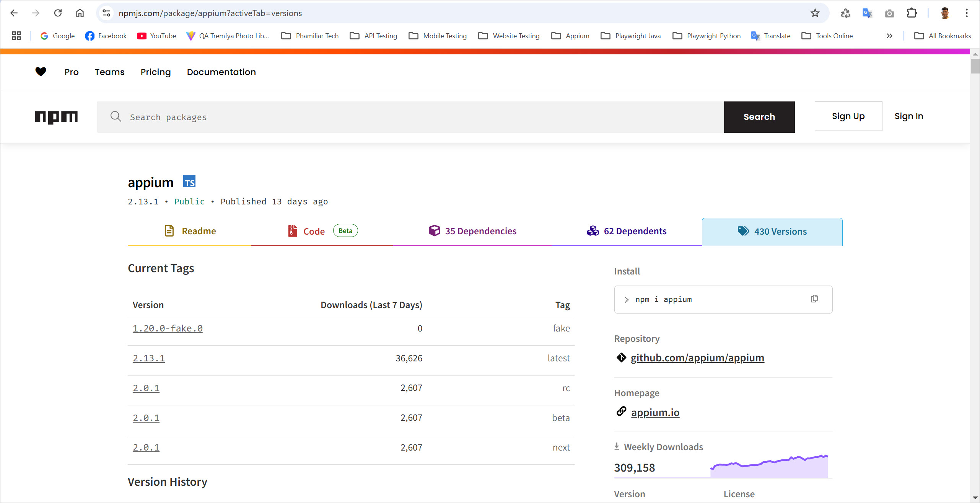
Task: Click the browser back arrow
Action: [14, 13]
